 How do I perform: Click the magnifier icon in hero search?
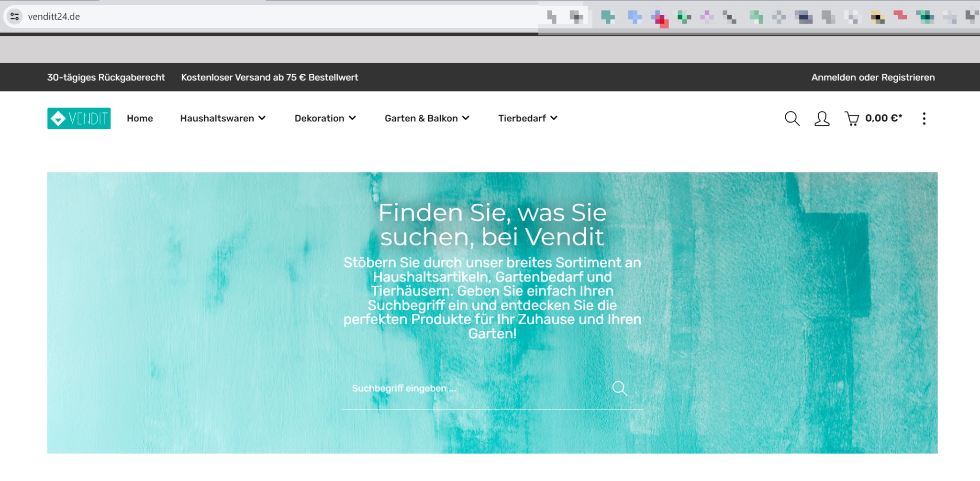click(620, 388)
